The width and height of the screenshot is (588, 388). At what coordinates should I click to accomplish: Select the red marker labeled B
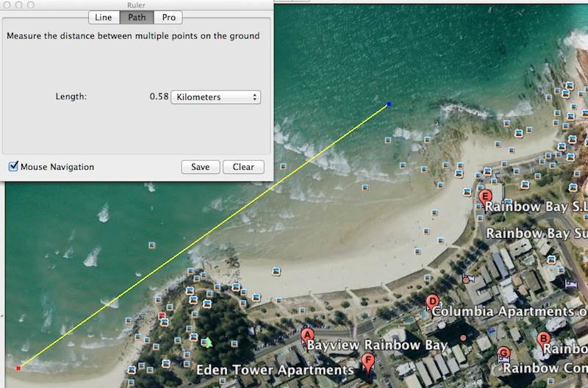[544, 339]
